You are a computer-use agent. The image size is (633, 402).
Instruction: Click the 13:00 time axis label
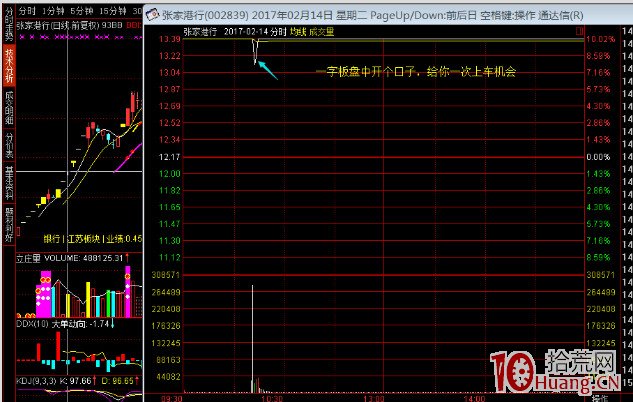[374, 399]
